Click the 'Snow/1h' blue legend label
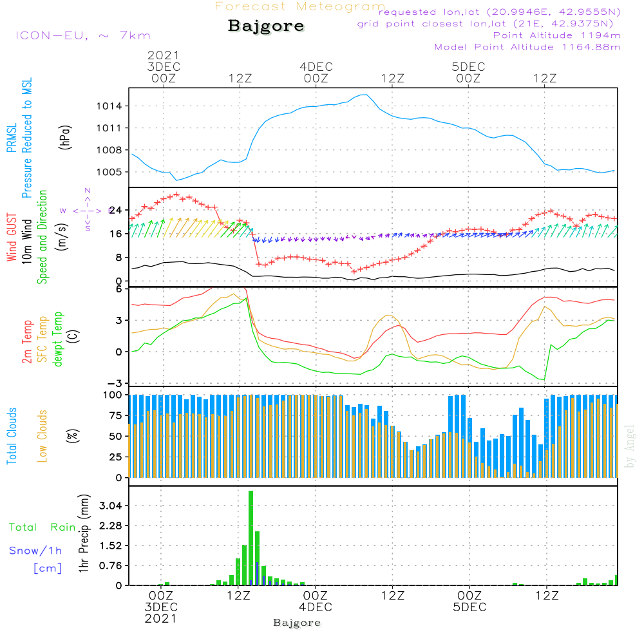The image size is (644, 644). pos(35,551)
